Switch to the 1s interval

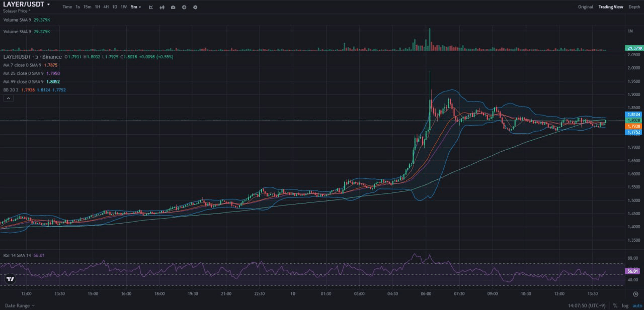click(x=77, y=7)
